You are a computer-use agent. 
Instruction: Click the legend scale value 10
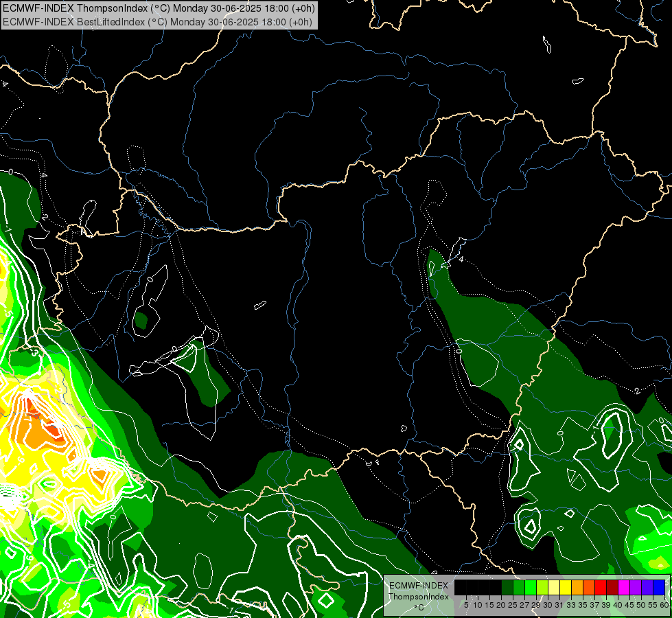[478, 605]
